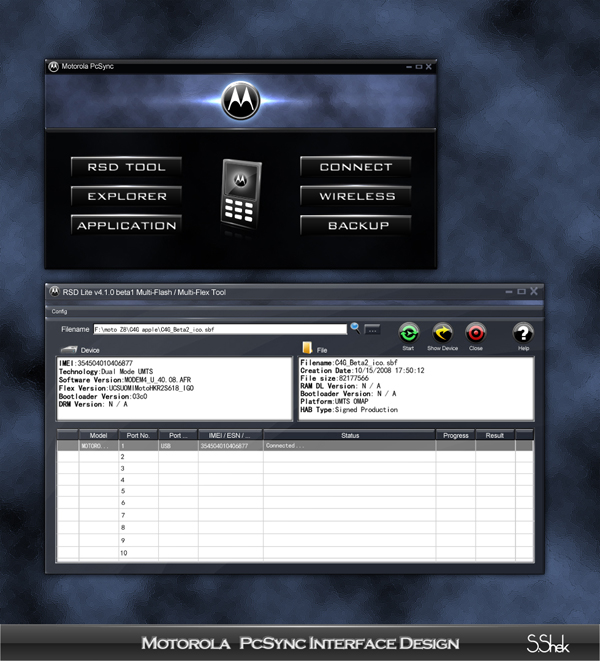Click the green Start flash icon
600x661 pixels.
408,333
